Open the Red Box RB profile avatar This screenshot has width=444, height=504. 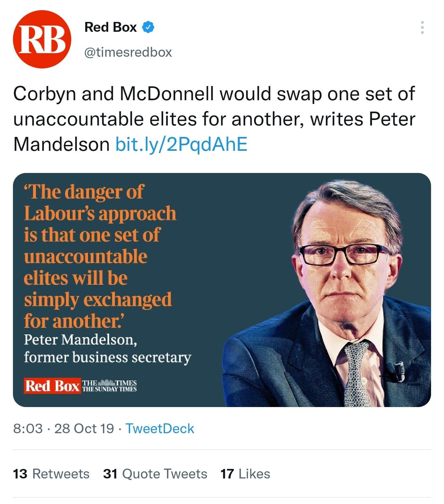pos(42,39)
